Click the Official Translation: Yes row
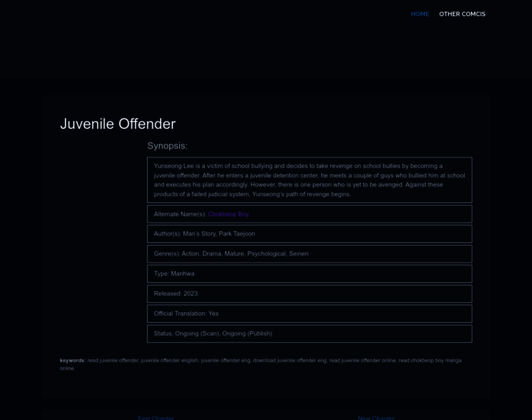The width and height of the screenshot is (532, 420). click(309, 314)
